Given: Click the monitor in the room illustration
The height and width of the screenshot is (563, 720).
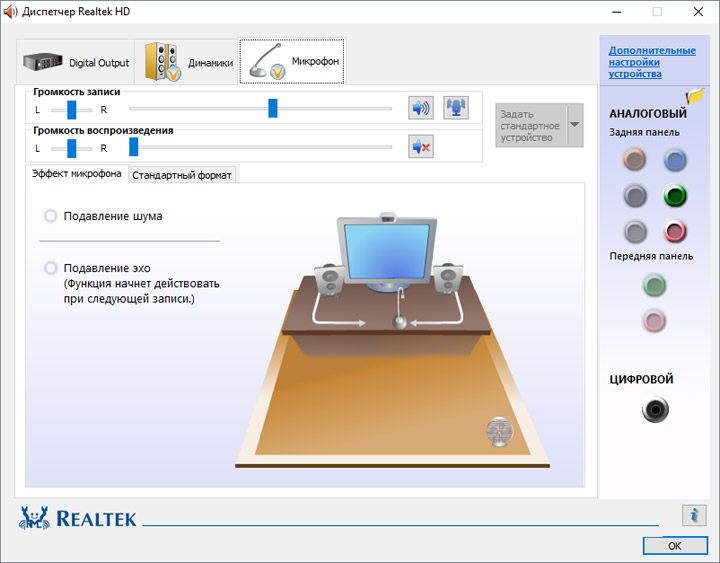Looking at the screenshot, I should [387, 252].
